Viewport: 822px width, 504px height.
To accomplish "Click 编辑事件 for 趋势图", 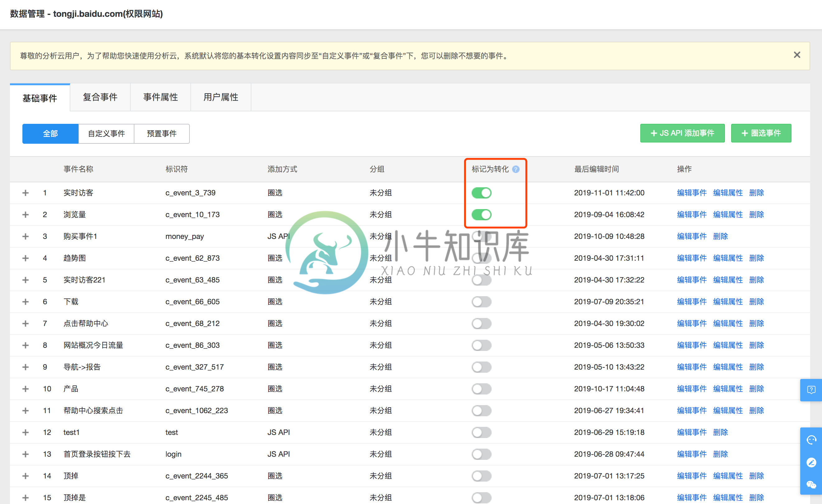I will coord(692,258).
